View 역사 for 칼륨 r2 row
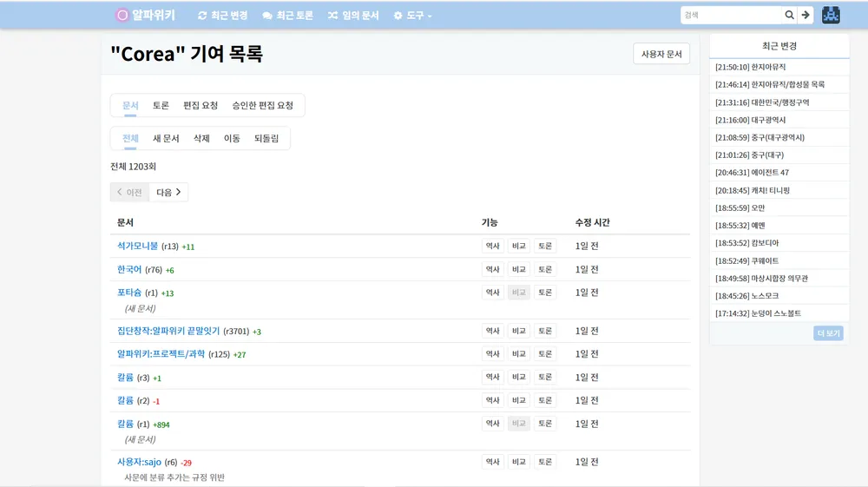Viewport: 868px width, 487px height. [x=493, y=400]
